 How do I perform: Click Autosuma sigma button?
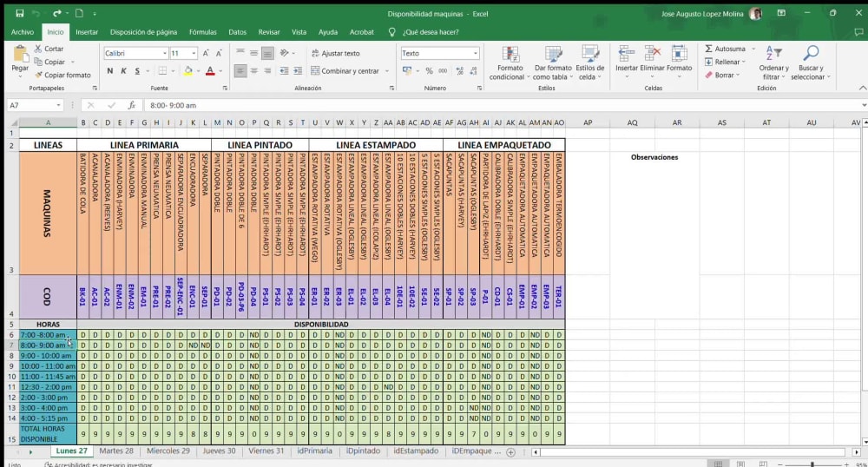pyautogui.click(x=725, y=49)
